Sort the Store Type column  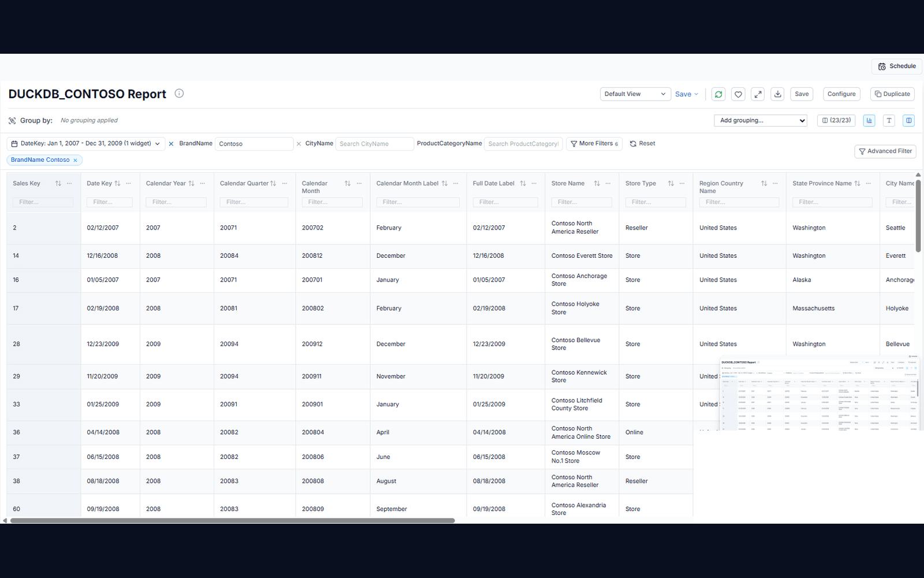pos(671,183)
